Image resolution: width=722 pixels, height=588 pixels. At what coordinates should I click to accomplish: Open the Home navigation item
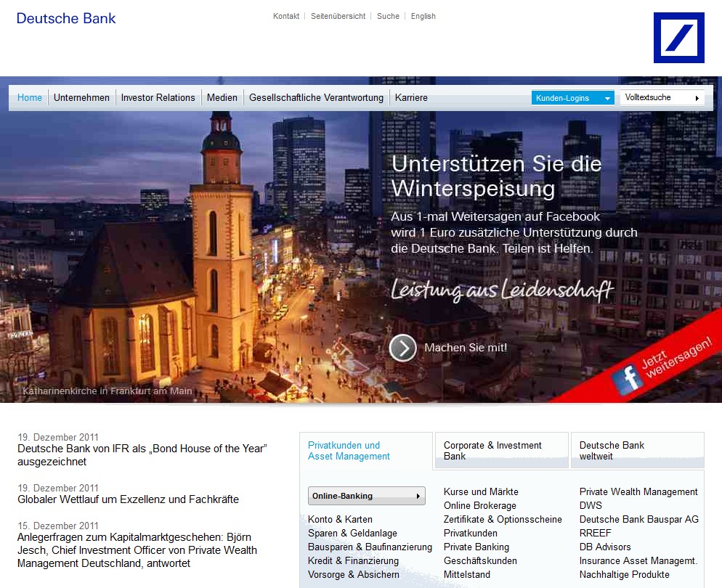click(30, 97)
